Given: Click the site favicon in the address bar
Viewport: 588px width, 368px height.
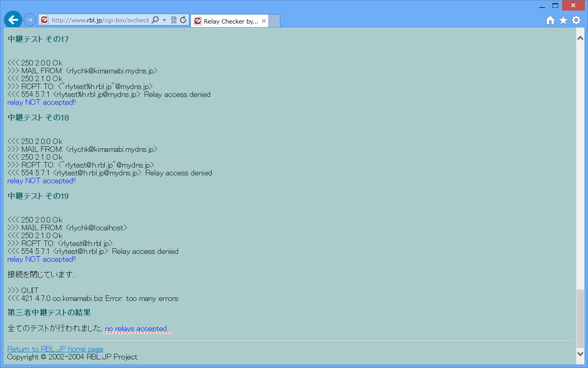Looking at the screenshot, I should click(x=45, y=20).
